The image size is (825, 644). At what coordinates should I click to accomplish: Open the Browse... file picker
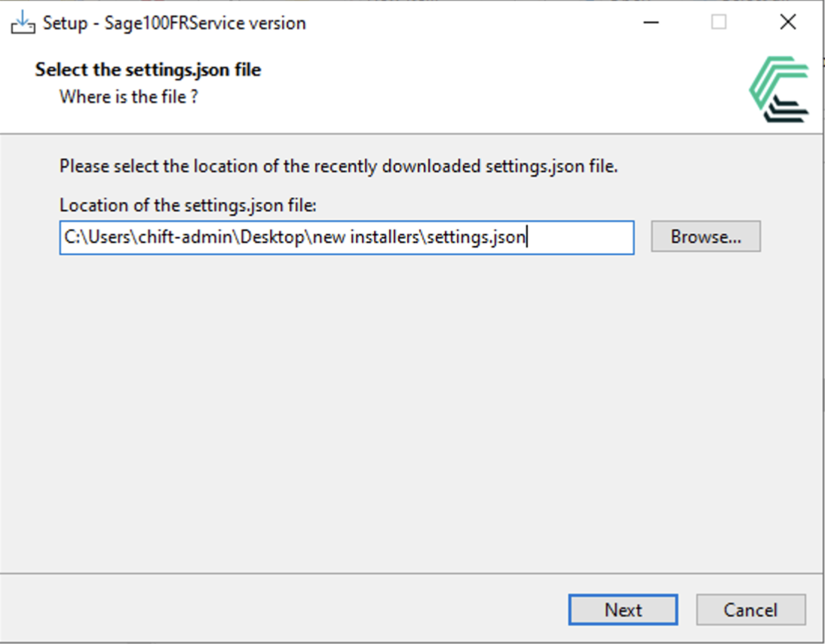(705, 237)
